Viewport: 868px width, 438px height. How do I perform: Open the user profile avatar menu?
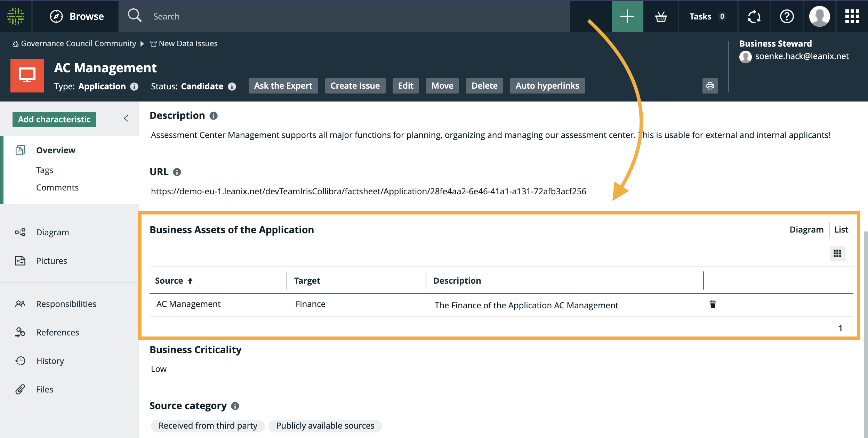point(819,16)
